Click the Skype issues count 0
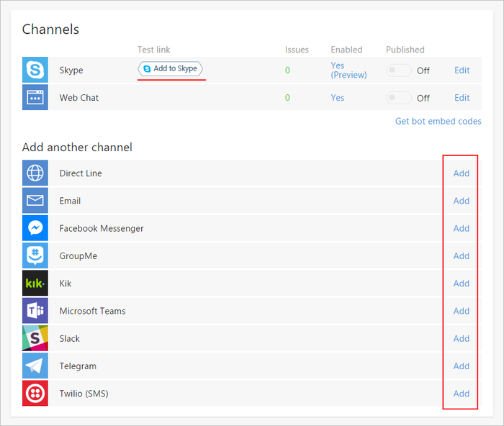The width and height of the screenshot is (504, 426). coord(287,71)
